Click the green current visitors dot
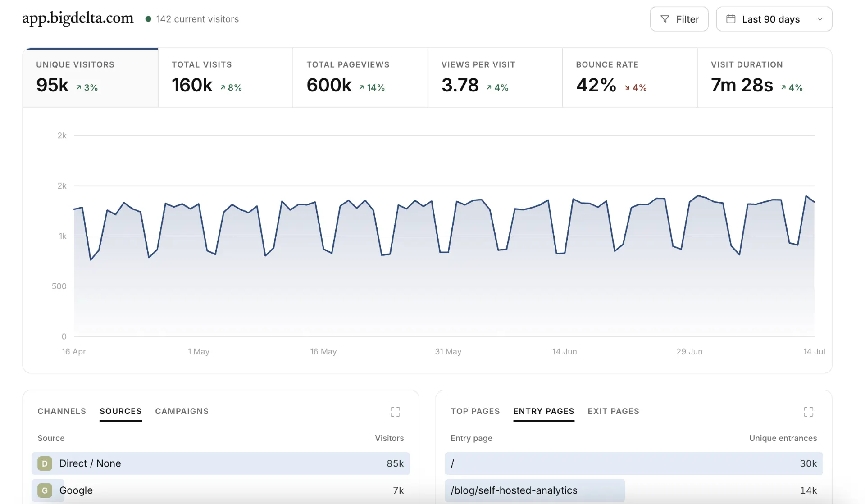The image size is (865, 504). [148, 19]
